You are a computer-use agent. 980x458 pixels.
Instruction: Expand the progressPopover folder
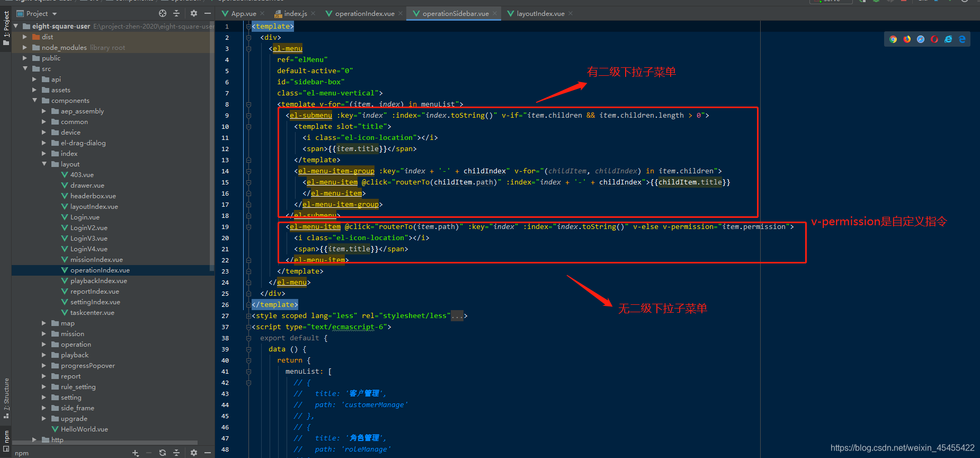[x=44, y=365]
